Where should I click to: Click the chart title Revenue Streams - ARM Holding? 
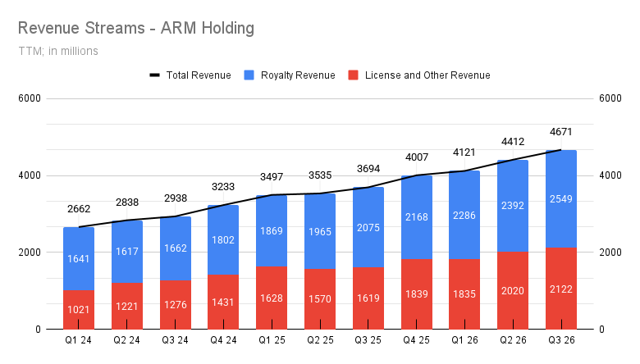click(x=135, y=28)
